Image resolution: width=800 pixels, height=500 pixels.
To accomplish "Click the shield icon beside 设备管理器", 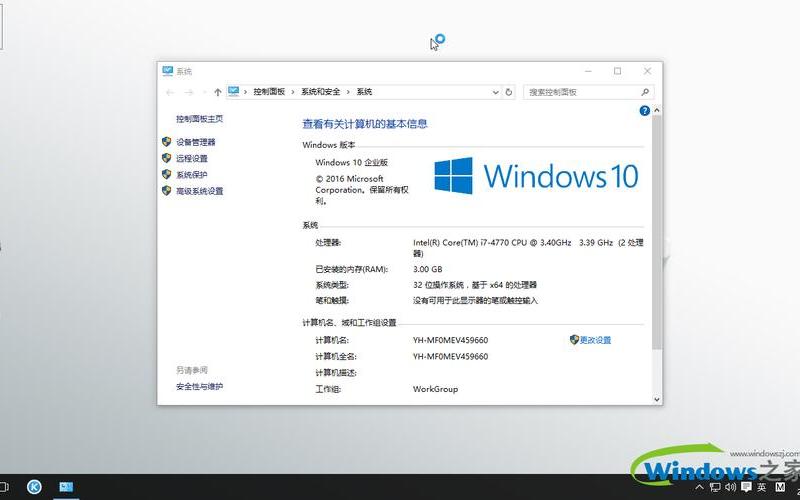I will [x=166, y=142].
